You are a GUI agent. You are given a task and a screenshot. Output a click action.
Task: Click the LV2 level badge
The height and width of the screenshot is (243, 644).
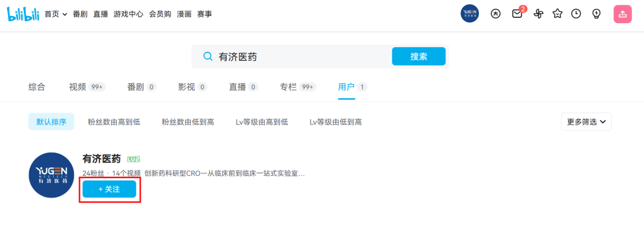coord(134,159)
